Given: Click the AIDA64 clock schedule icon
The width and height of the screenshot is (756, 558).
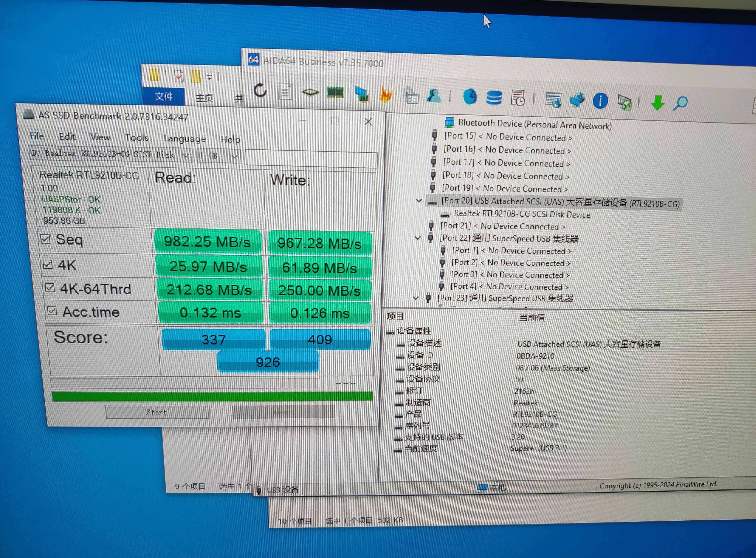Looking at the screenshot, I should tap(518, 98).
